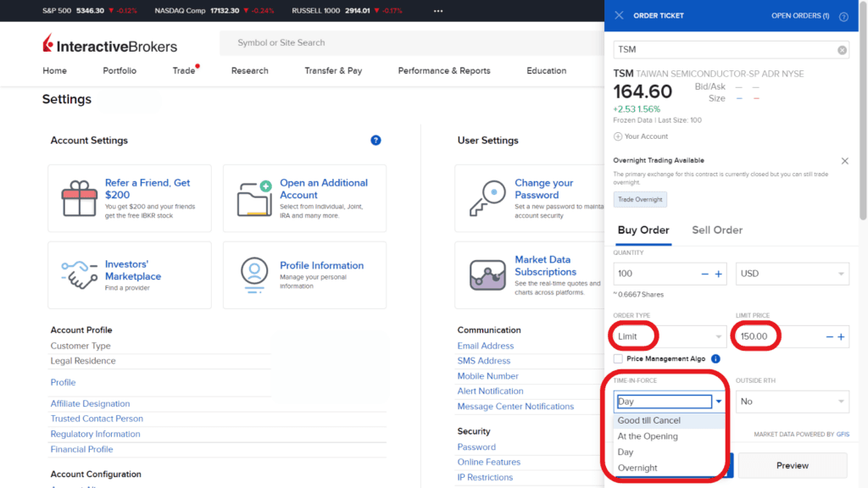Enable the Price Management Algo checkbox
The image size is (868, 488).
coord(618,358)
